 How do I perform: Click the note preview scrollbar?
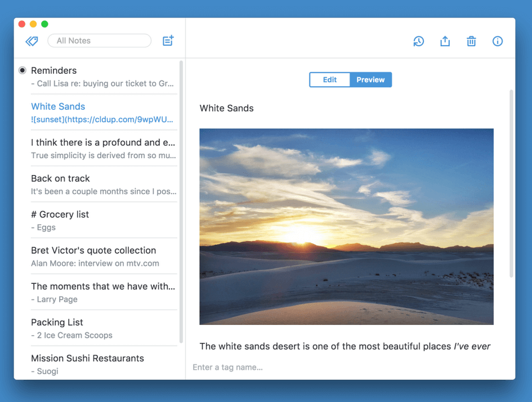tap(511, 184)
